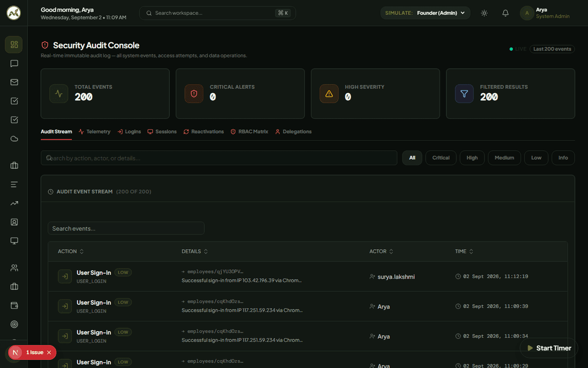Viewport: 588px width, 368px height.
Task: Toggle the sun light theme icon
Action: point(484,13)
